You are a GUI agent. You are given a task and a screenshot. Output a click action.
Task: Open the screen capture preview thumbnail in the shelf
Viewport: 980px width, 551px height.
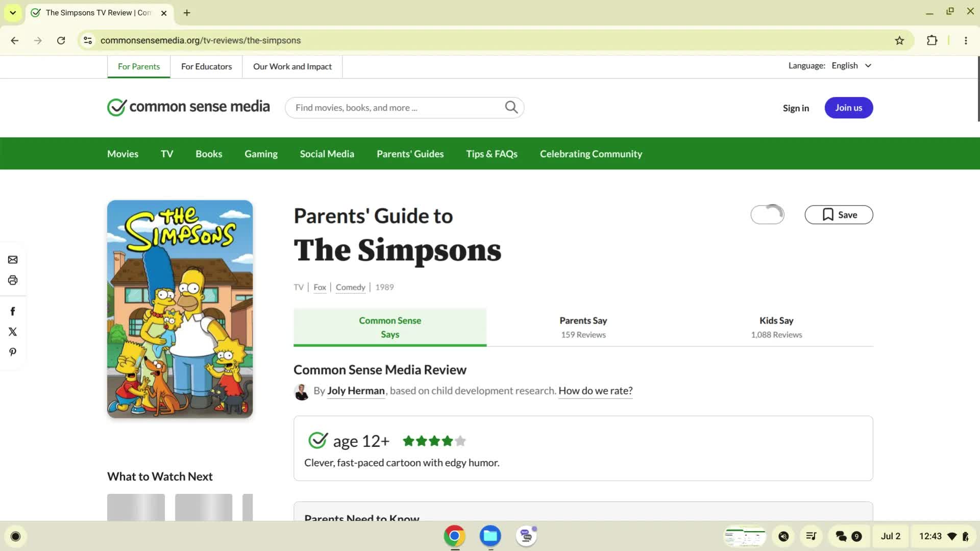click(x=745, y=536)
